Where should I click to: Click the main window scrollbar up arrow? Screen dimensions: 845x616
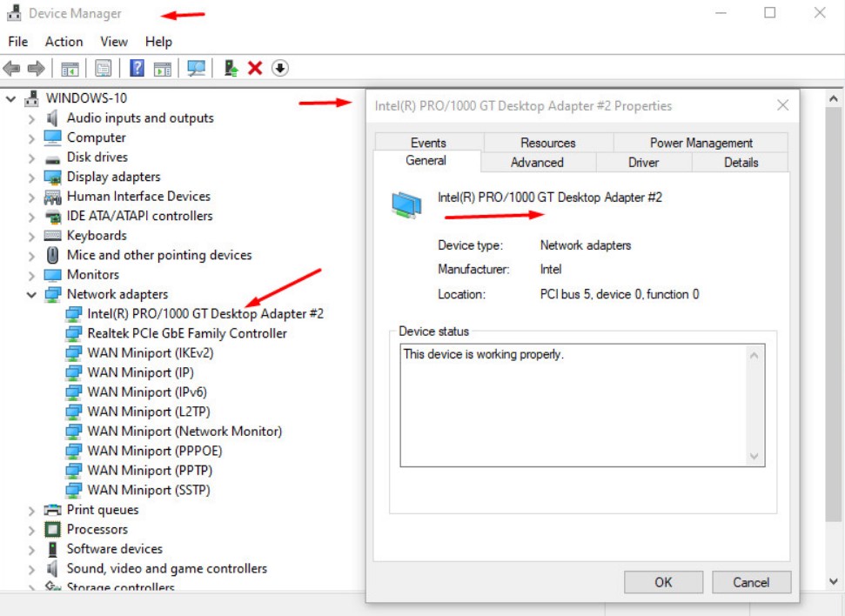(x=834, y=99)
